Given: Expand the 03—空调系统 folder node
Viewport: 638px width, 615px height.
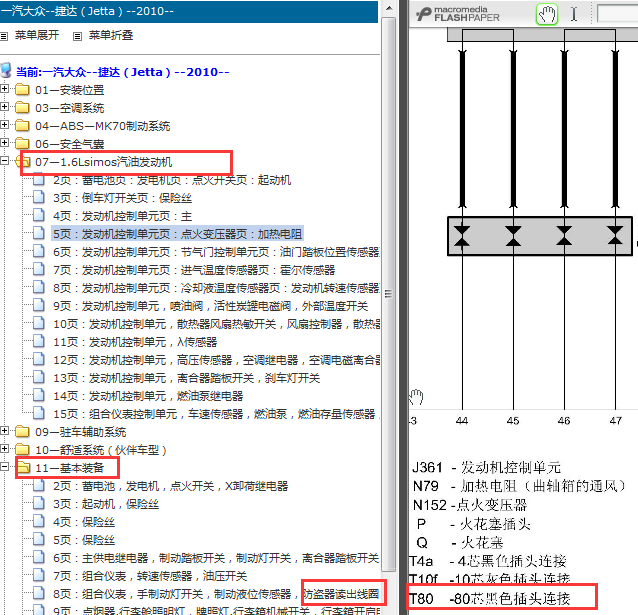Looking at the screenshot, I should [x=4, y=107].
